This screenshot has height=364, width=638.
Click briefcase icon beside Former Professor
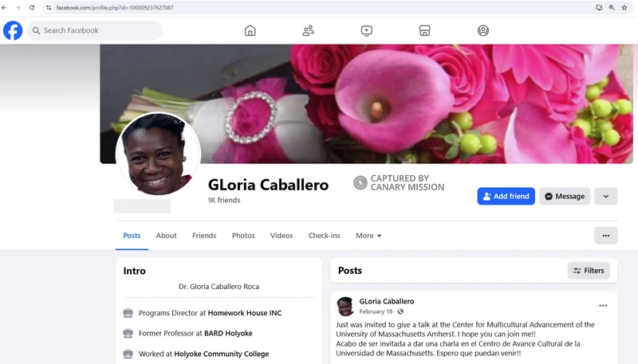click(128, 334)
